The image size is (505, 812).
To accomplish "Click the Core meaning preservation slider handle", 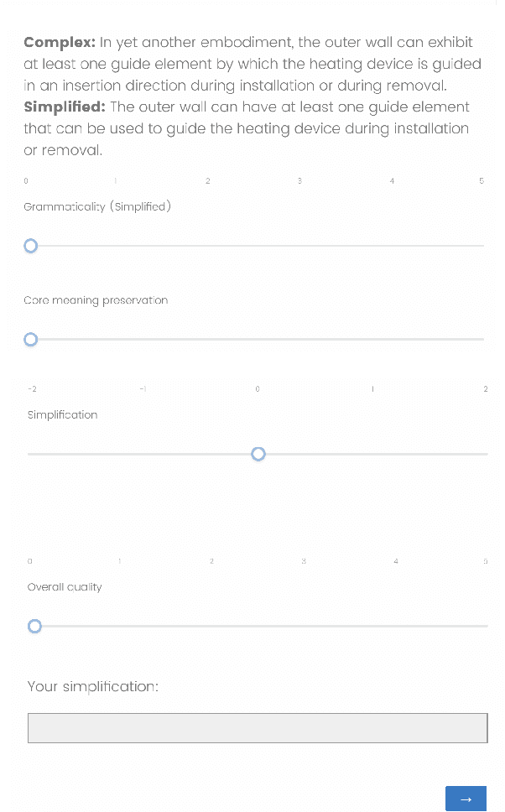I will tap(31, 340).
